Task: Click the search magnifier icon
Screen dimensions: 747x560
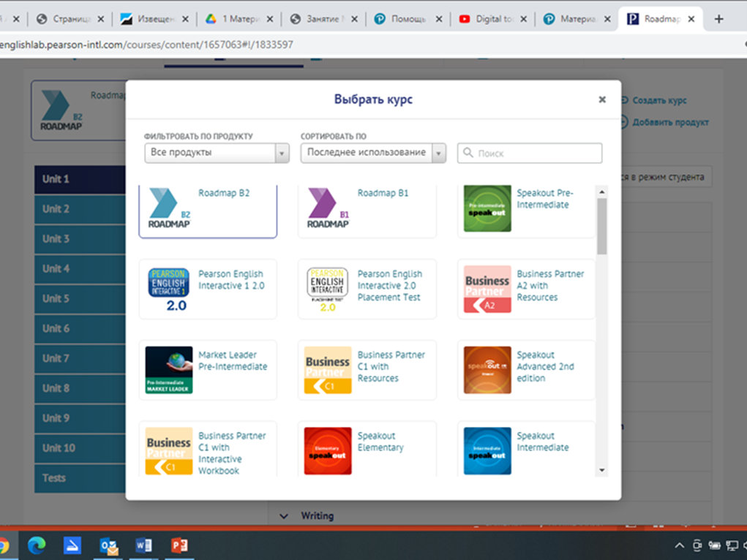Action: pos(468,152)
